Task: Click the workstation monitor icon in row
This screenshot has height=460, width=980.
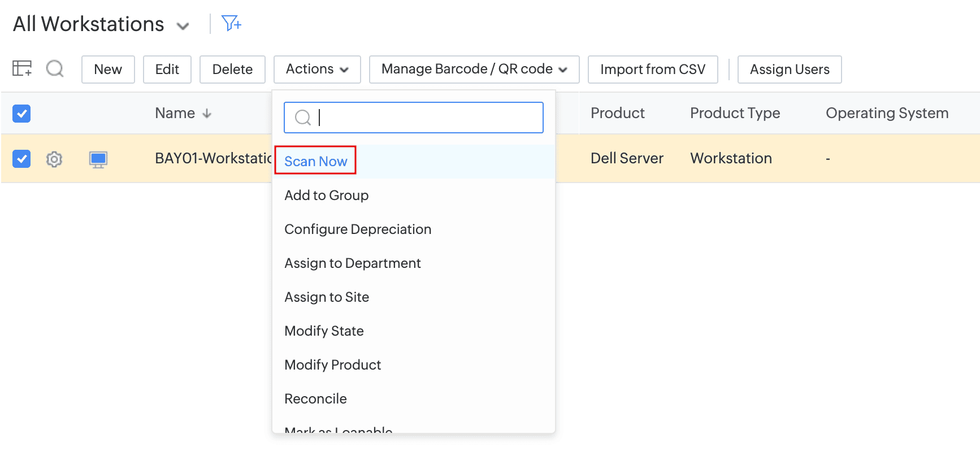Action: coord(98,159)
